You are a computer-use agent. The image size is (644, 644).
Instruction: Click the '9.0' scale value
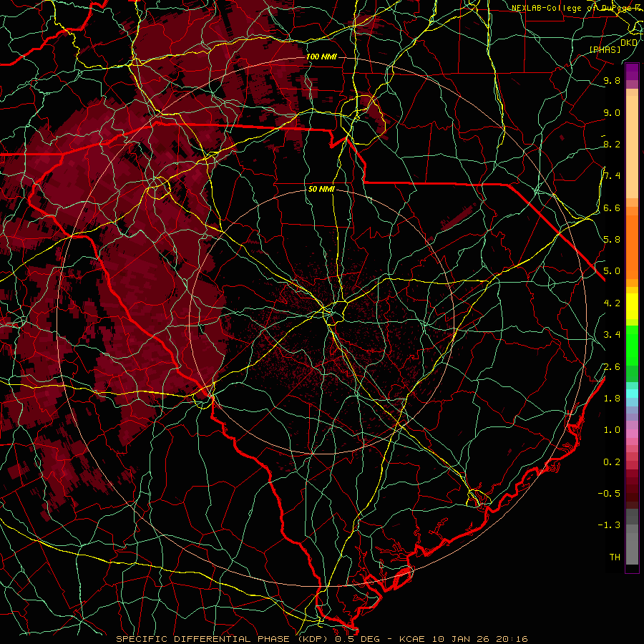click(x=612, y=113)
